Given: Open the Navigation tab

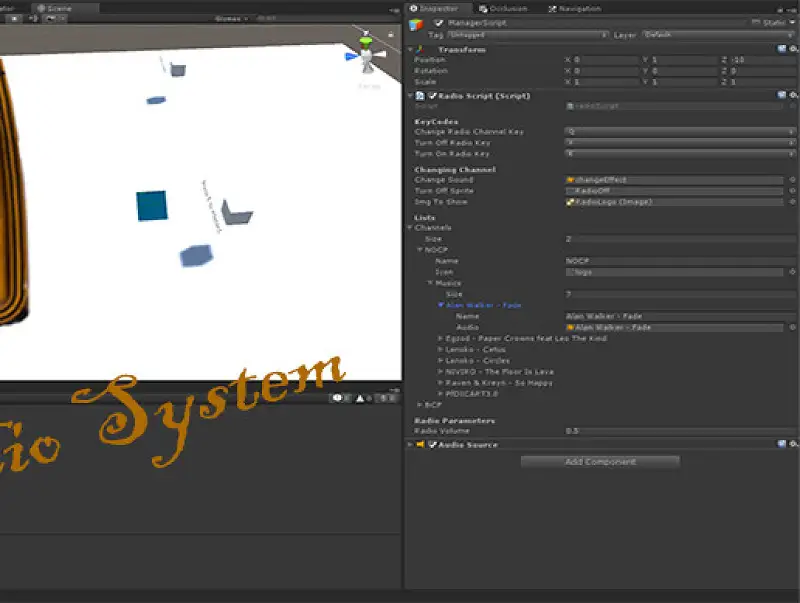Looking at the screenshot, I should 574,9.
